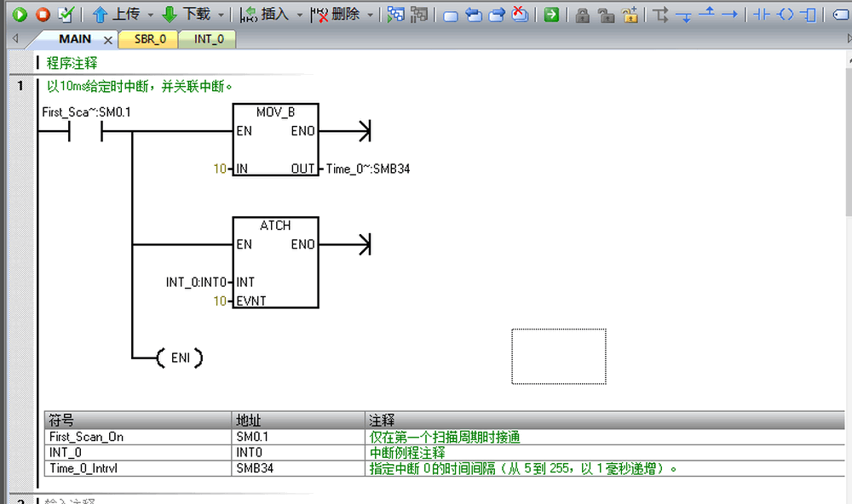
Task: Click the closed gray padlock Force icon
Action: click(583, 15)
